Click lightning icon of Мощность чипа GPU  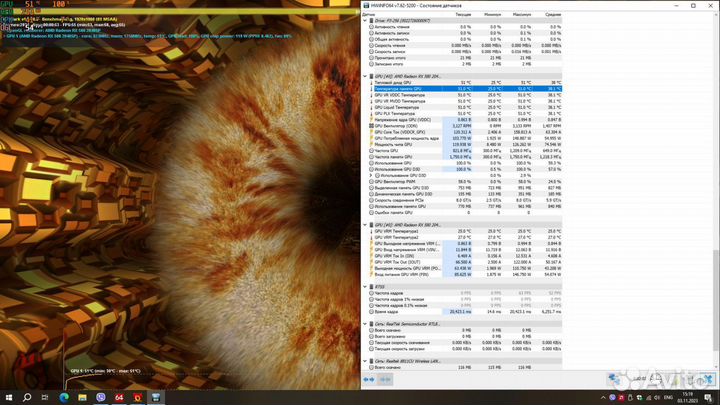[x=371, y=145]
